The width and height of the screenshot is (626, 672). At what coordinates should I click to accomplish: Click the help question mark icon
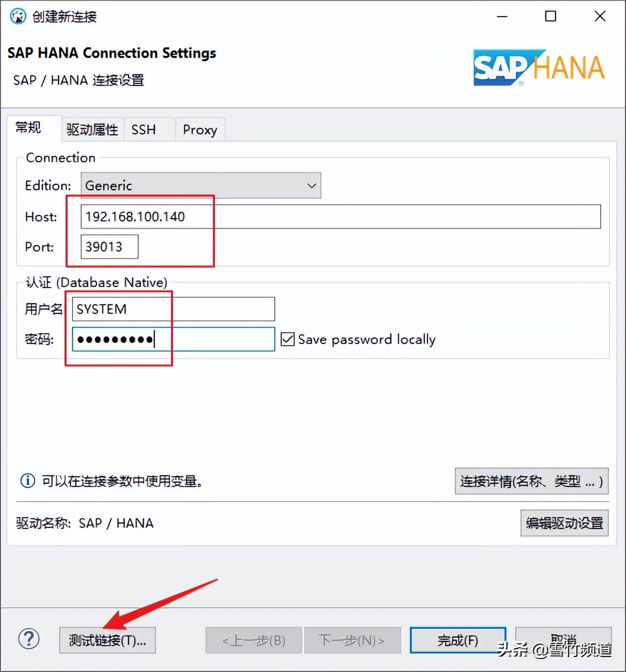click(29, 639)
